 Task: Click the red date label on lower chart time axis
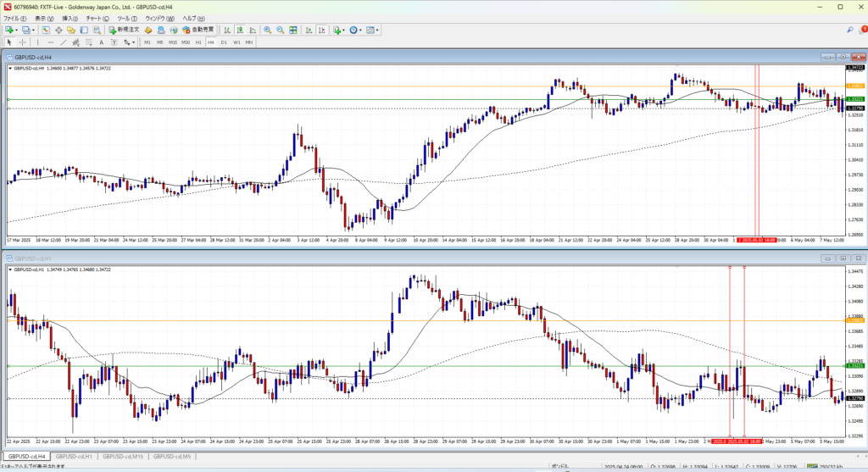coord(737,441)
